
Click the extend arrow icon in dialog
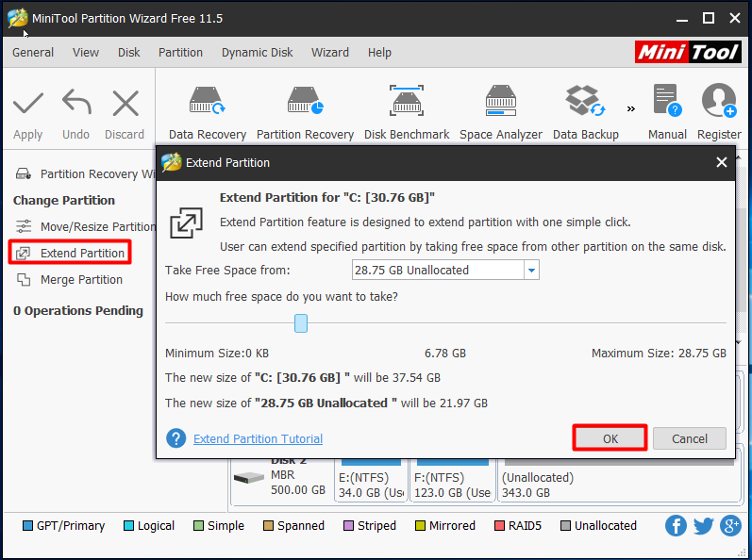(x=186, y=222)
